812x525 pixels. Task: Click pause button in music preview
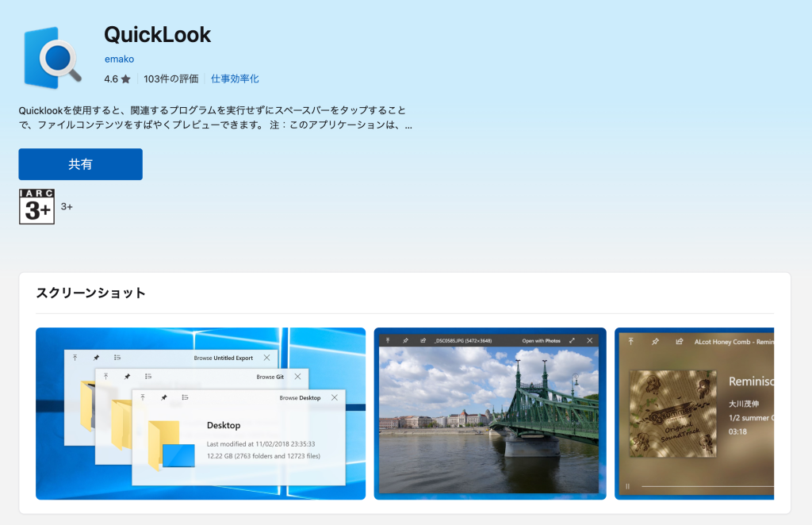pos(628,486)
